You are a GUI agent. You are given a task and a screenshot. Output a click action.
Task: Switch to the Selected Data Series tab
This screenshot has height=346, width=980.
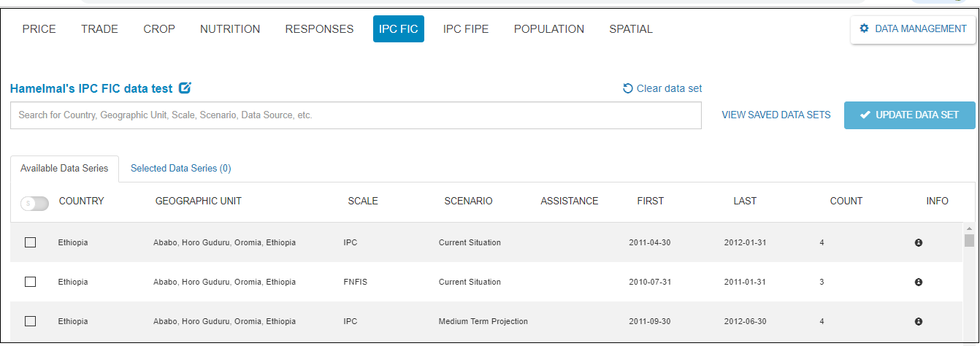180,168
